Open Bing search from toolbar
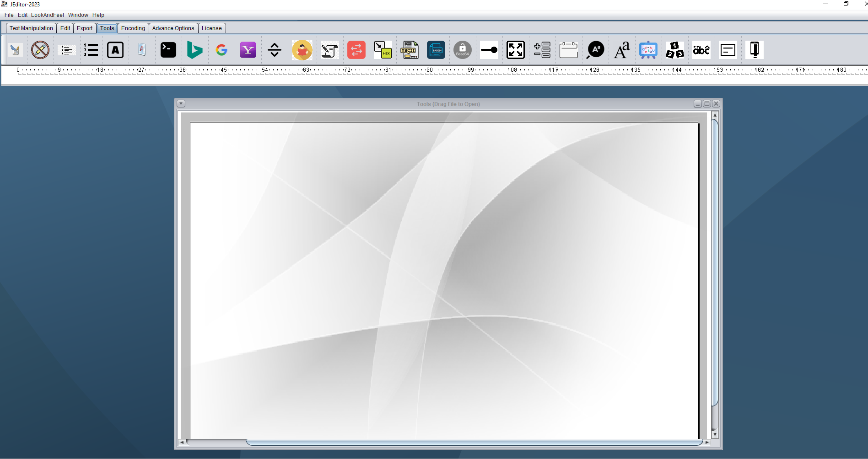Screen dimensions: 868x459 pyautogui.click(x=194, y=50)
